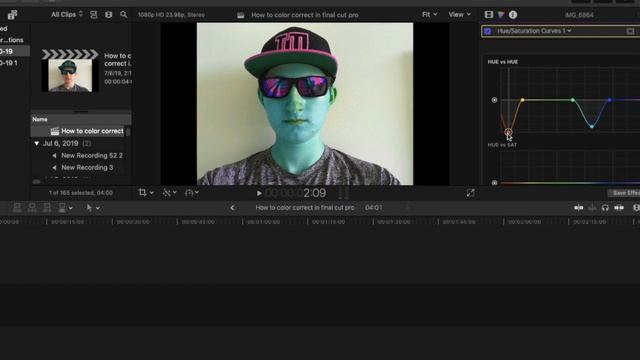
Task: Select the green control point on hue curve
Action: coord(573,100)
